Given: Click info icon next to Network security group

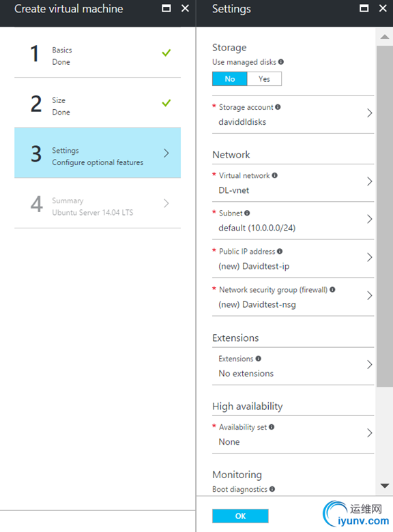Looking at the screenshot, I should pos(332,289).
